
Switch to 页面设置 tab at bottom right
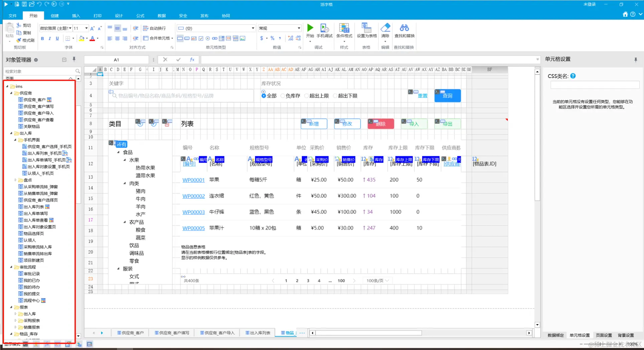pos(604,335)
